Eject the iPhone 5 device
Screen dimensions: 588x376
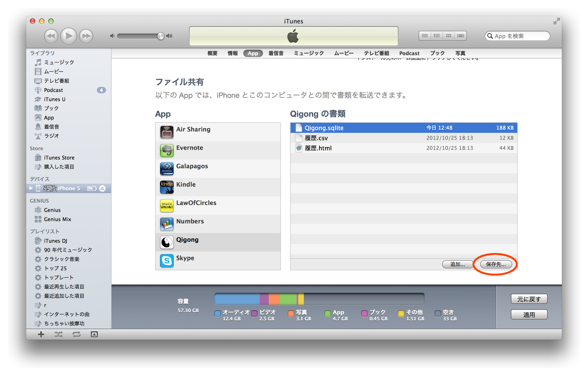[x=103, y=188]
